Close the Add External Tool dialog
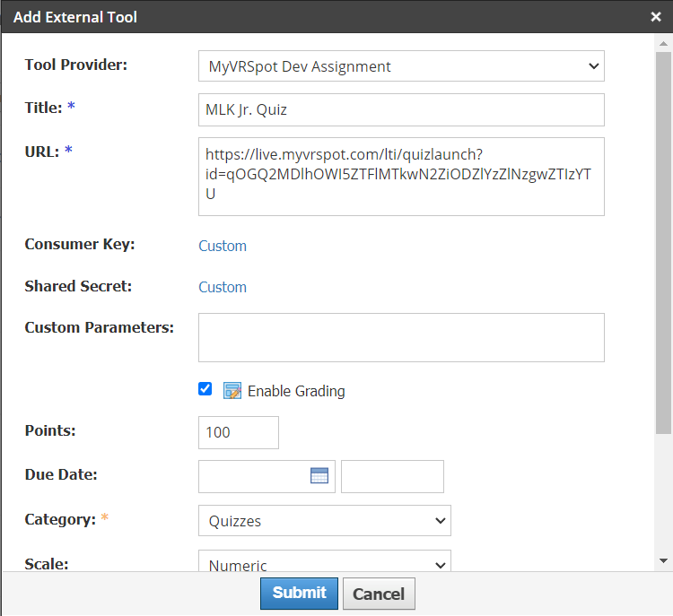 tap(656, 16)
